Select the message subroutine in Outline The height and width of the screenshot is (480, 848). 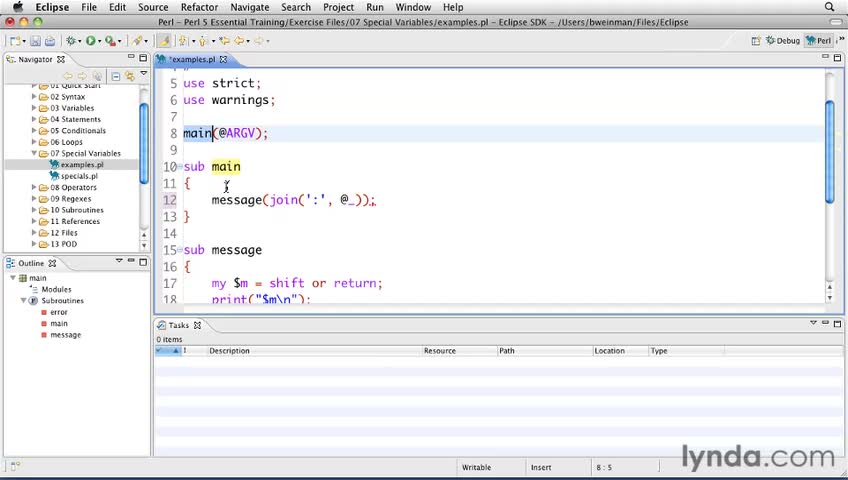65,335
